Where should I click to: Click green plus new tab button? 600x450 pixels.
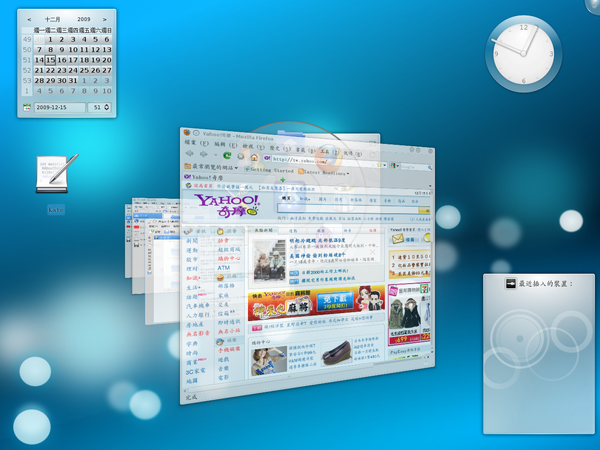[x=283, y=179]
